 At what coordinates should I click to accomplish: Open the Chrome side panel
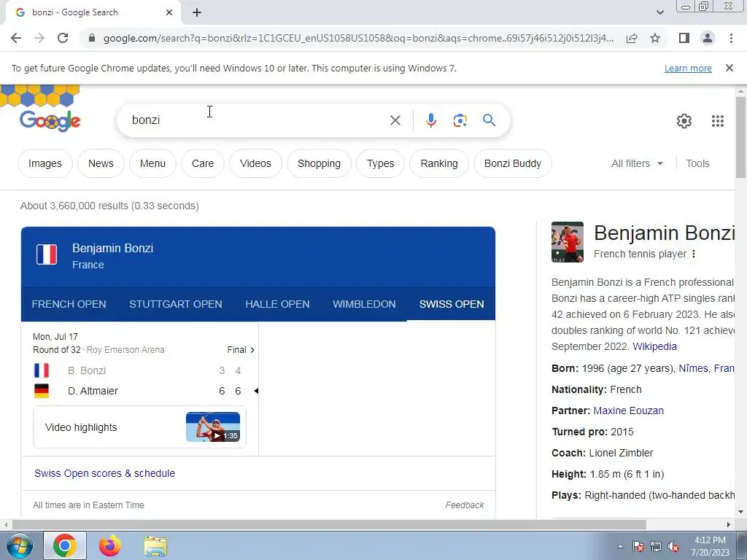coord(684,38)
